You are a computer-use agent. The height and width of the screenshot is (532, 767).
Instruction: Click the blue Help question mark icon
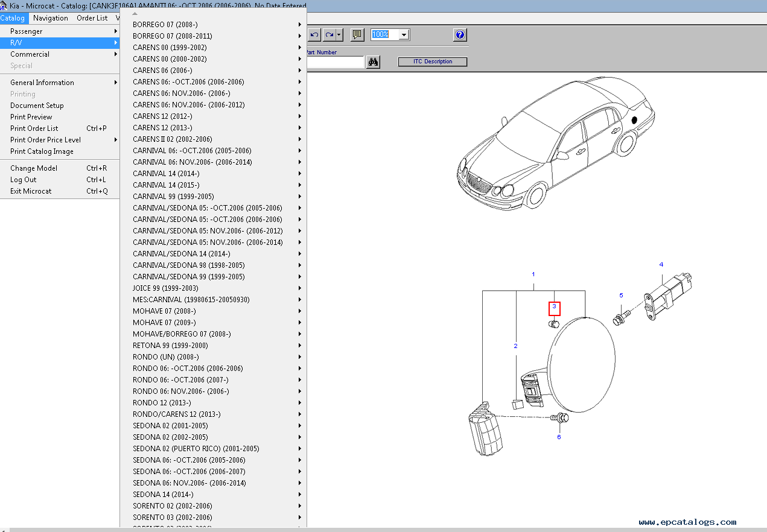[459, 34]
